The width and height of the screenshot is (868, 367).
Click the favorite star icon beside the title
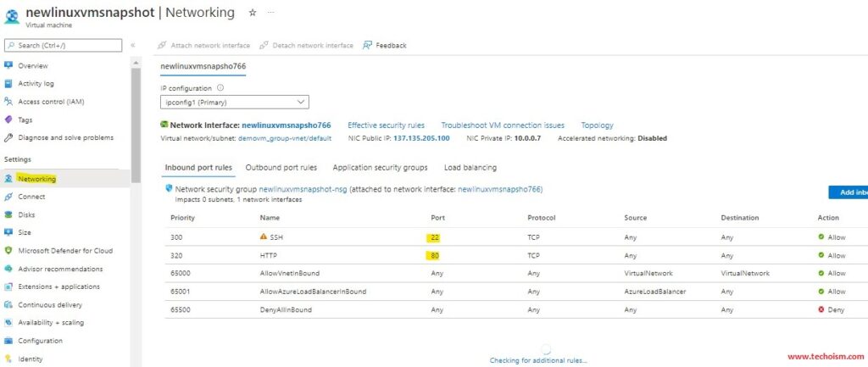(x=253, y=13)
